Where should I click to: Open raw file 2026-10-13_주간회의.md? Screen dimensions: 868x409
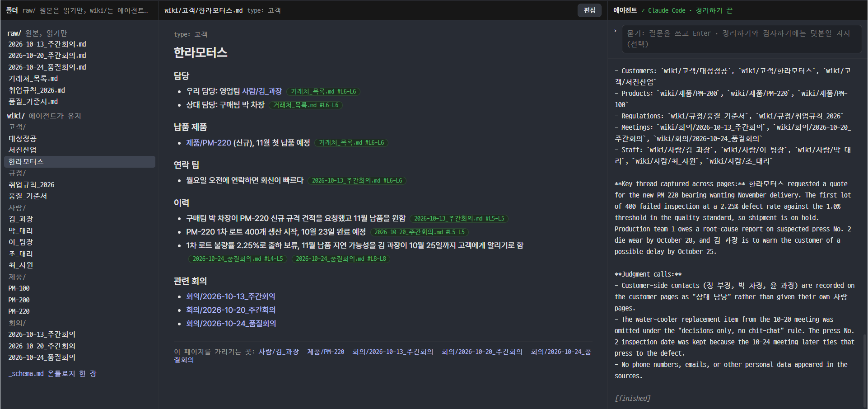click(47, 44)
